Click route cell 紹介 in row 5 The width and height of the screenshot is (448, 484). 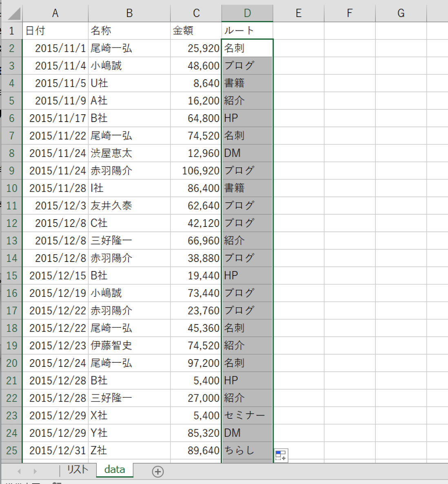247,101
